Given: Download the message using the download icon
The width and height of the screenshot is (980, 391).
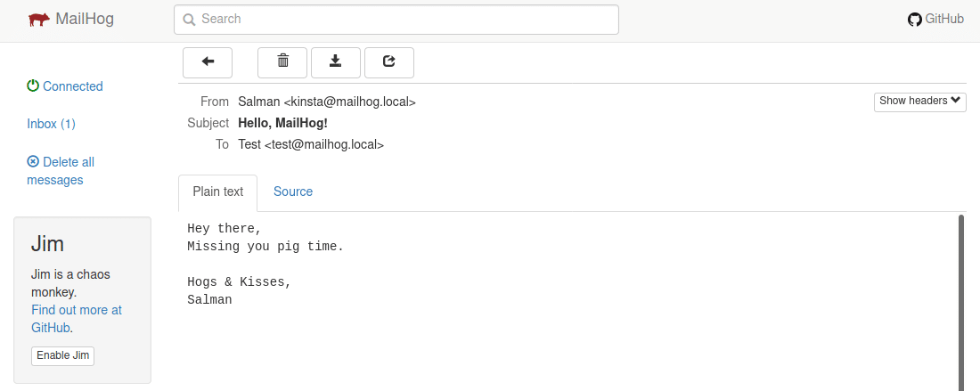Looking at the screenshot, I should [336, 61].
